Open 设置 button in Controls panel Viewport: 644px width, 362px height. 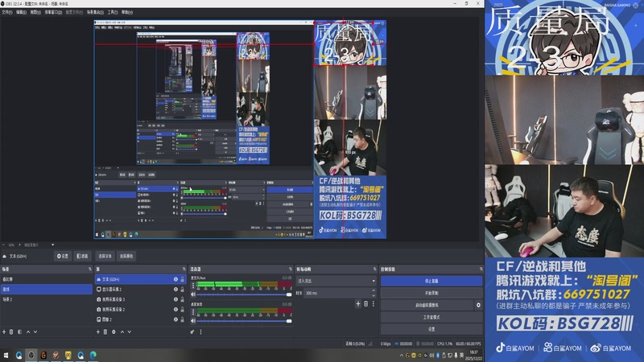point(431,329)
